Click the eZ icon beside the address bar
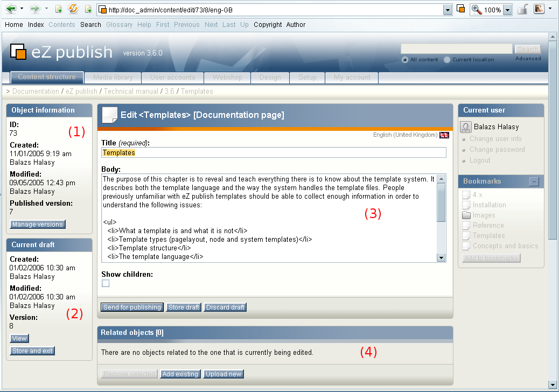The width and height of the screenshot is (559, 392). pyautogui.click(x=460, y=9)
